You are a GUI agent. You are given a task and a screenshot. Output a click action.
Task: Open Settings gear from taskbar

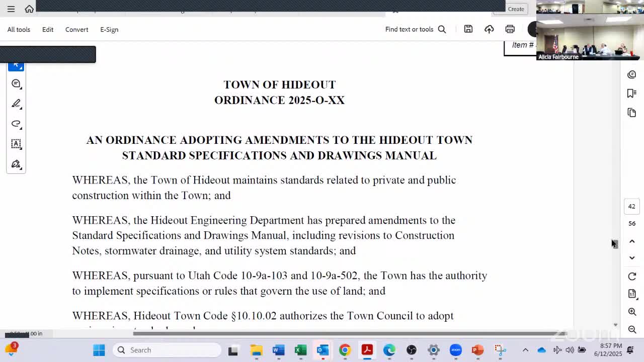click(x=433, y=350)
